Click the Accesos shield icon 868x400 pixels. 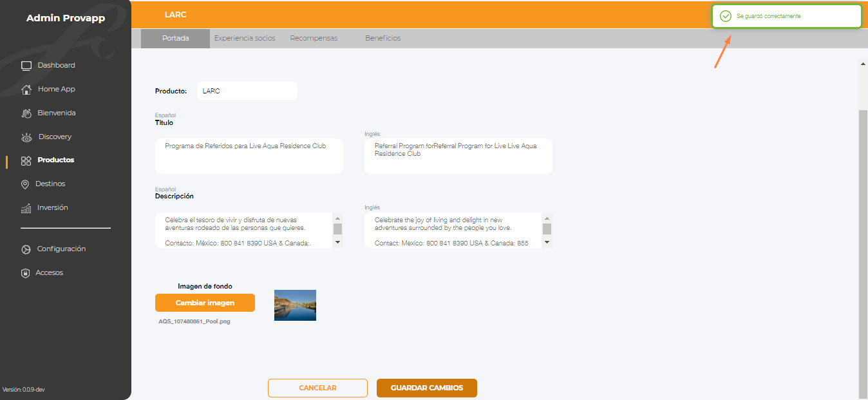(26, 273)
